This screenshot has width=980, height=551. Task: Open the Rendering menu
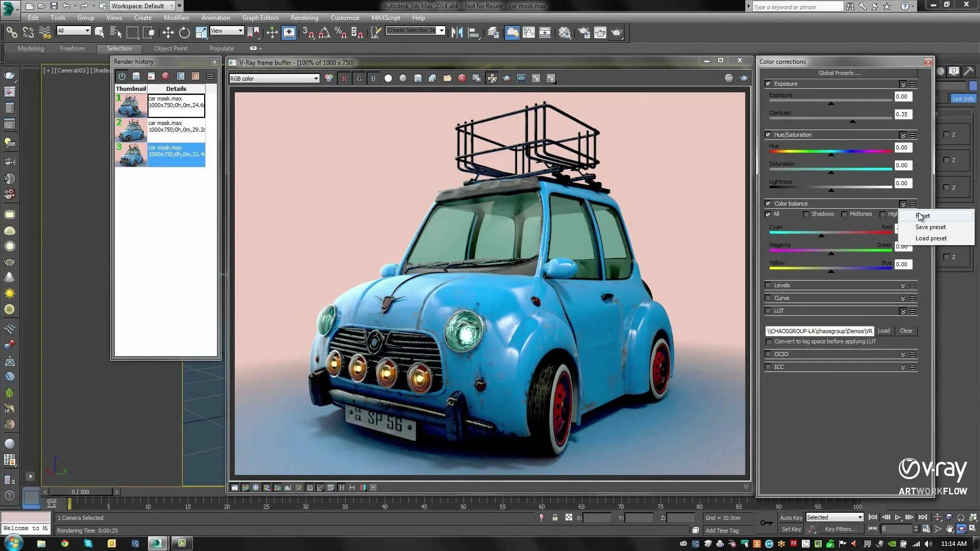304,18
